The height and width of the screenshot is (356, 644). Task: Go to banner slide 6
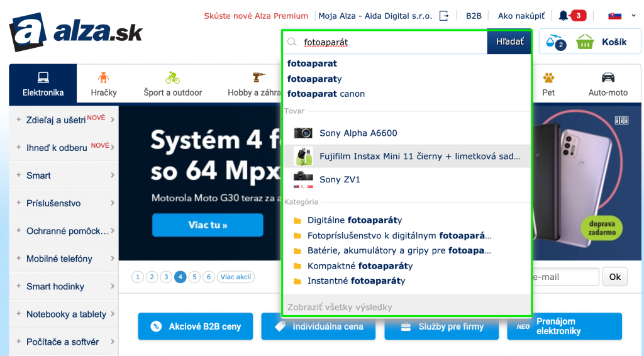pyautogui.click(x=209, y=277)
